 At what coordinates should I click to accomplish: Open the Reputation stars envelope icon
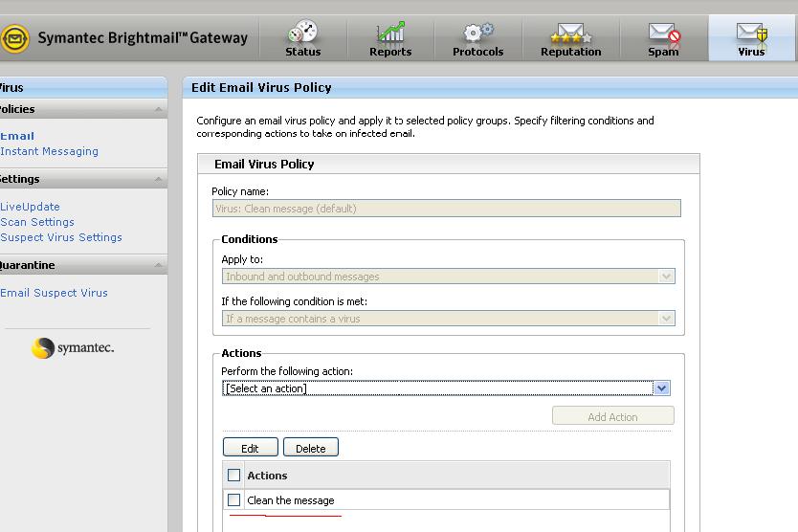[x=570, y=33]
